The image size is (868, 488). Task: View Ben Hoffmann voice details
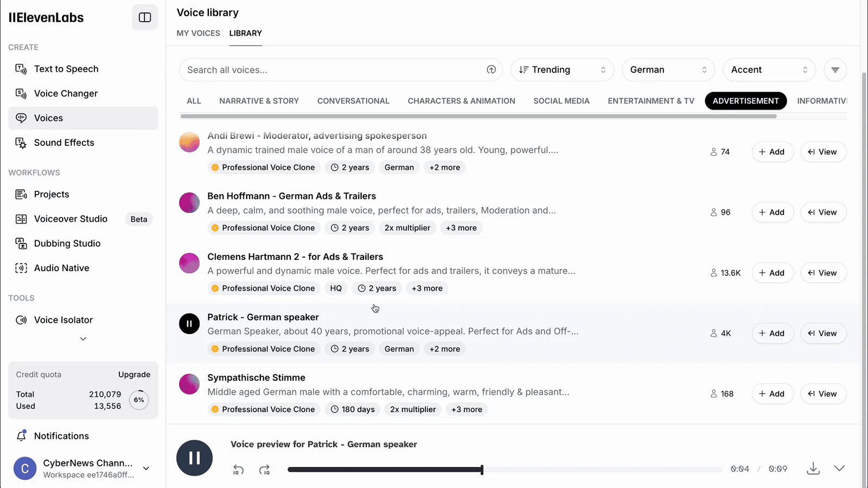click(824, 213)
